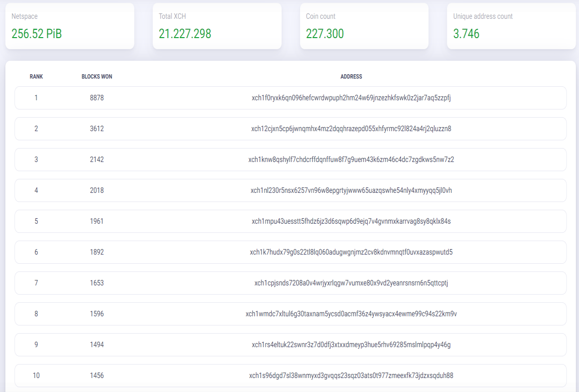Open address xch12cjxn5cp6 in rank 2
Image resolution: width=579 pixels, height=392 pixels.
pos(351,129)
